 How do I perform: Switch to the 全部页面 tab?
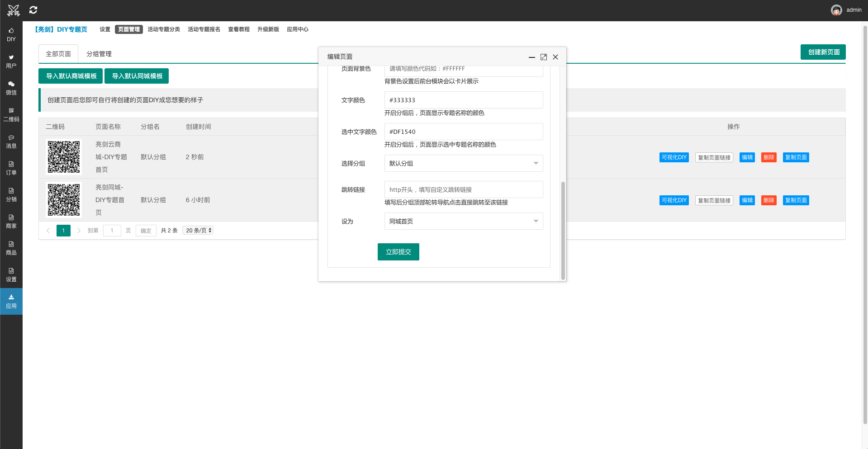(x=58, y=54)
